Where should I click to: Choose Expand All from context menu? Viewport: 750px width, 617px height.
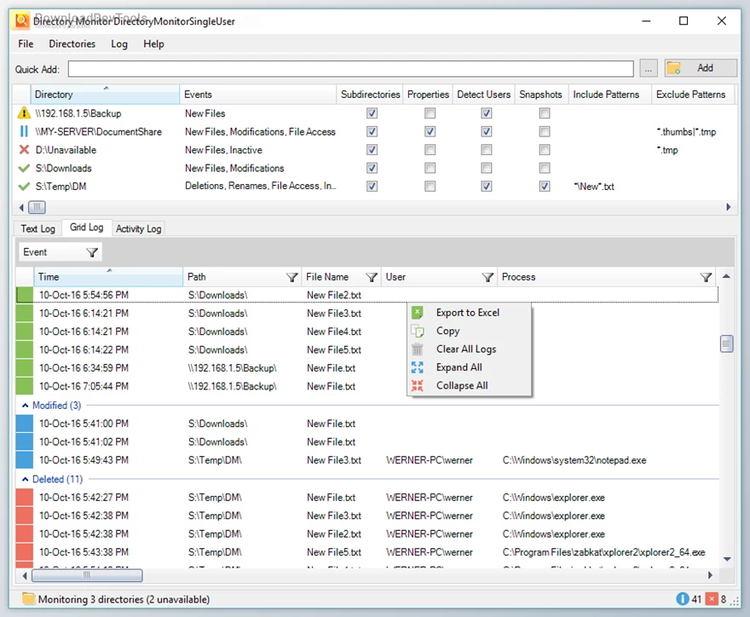(469, 367)
